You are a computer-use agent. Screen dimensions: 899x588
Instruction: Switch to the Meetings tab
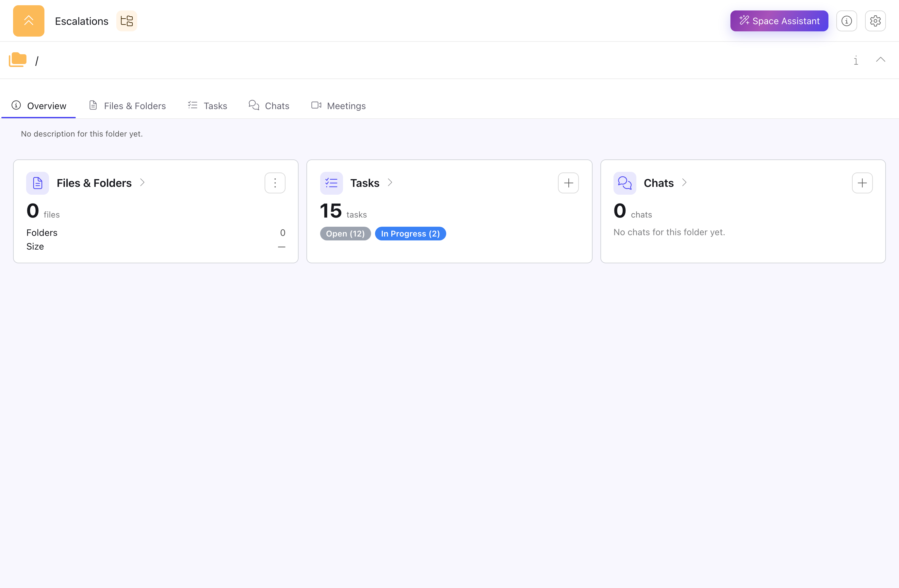coord(338,106)
